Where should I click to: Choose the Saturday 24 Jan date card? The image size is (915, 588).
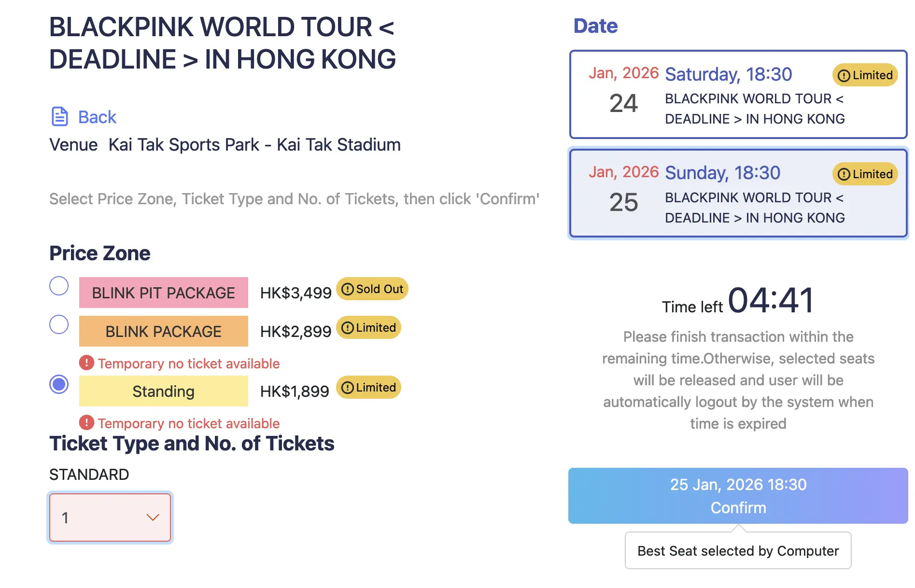tap(738, 95)
